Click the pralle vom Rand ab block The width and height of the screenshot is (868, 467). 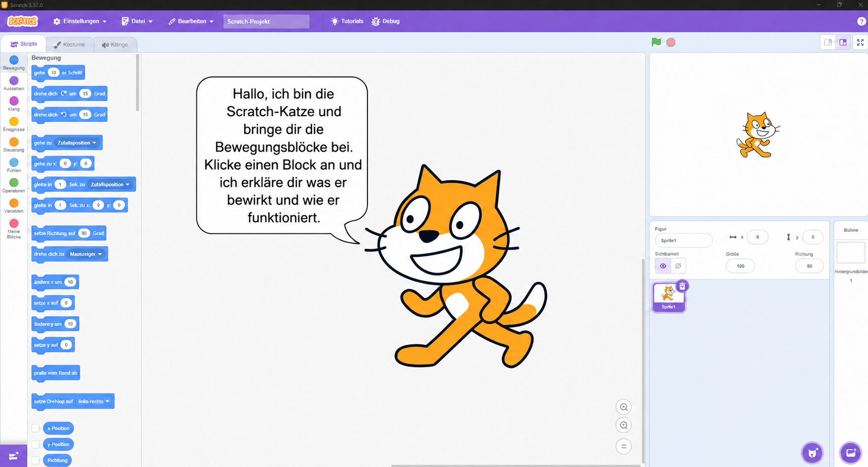tap(55, 373)
